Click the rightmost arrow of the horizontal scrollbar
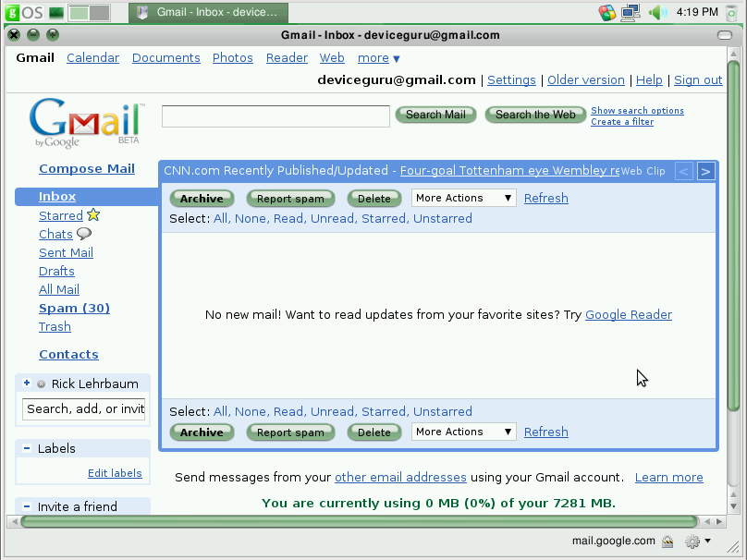 point(719,521)
